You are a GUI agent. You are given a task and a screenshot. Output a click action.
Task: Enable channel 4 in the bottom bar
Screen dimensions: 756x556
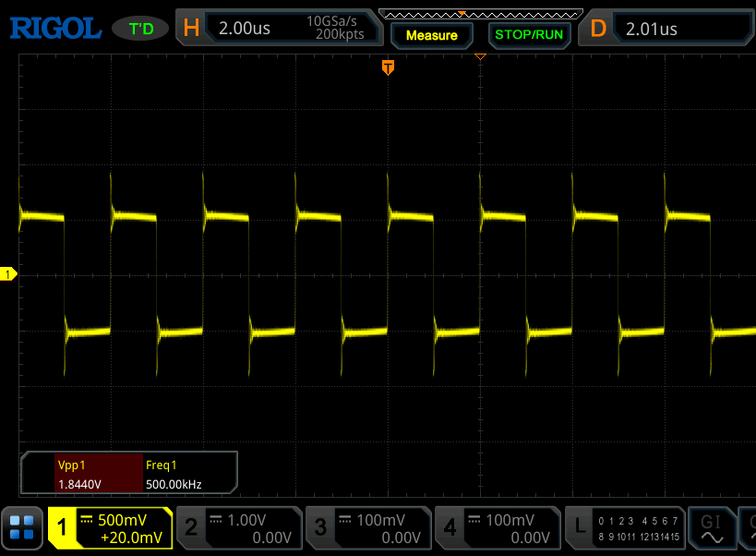point(498,528)
